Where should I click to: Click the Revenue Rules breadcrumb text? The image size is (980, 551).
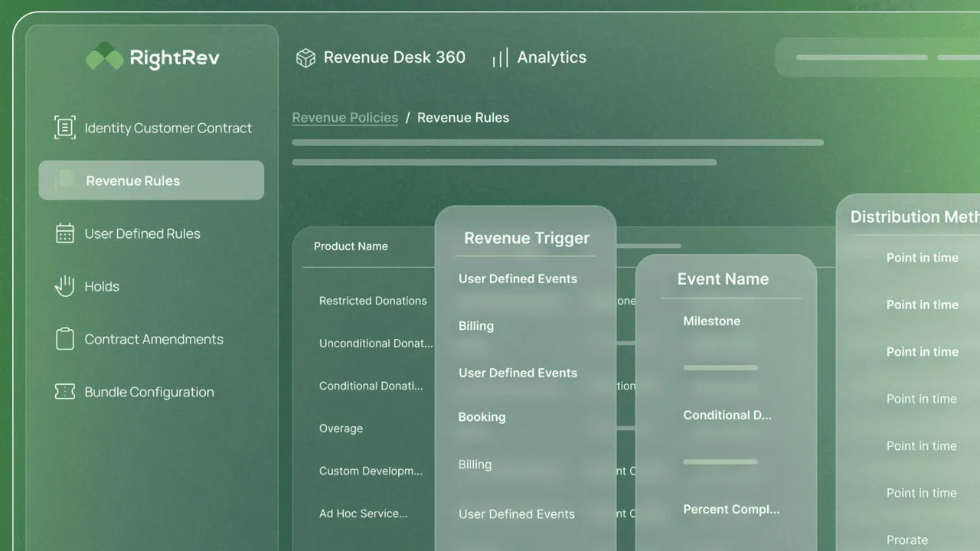click(463, 118)
